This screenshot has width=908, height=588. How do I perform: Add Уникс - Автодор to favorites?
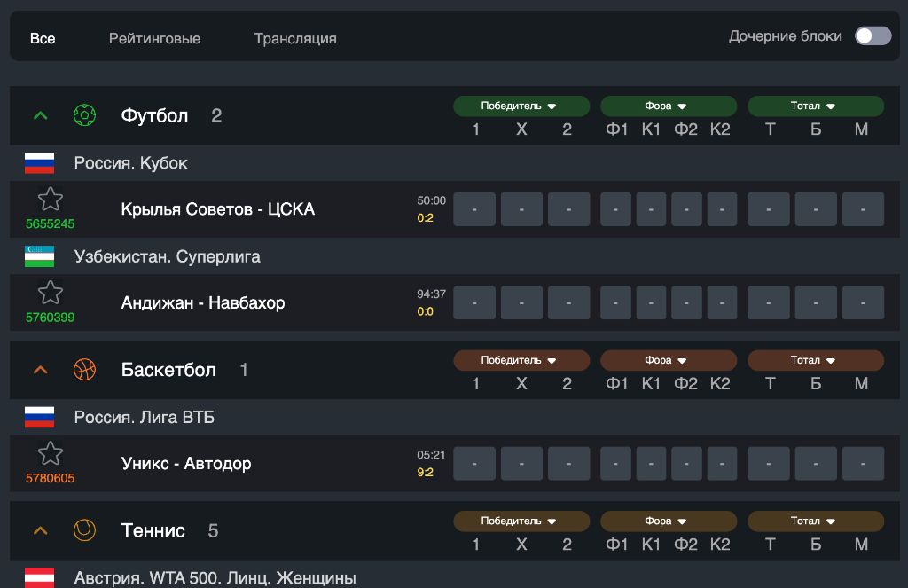click(51, 453)
